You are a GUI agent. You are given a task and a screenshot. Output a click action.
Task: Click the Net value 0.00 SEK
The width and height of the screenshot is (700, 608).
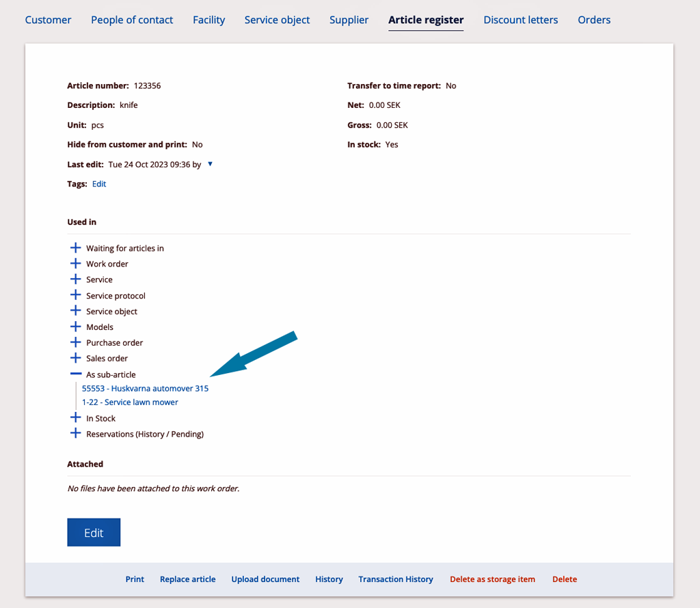[x=385, y=105]
